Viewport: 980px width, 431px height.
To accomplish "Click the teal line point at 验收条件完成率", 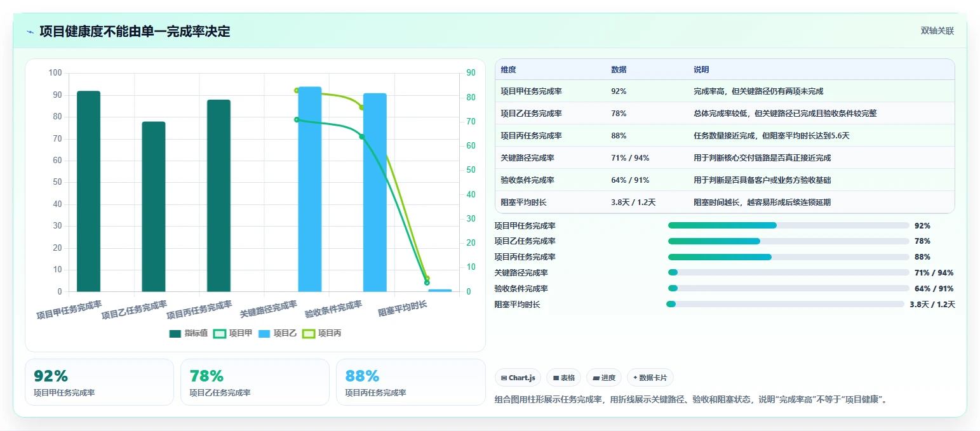I will click(x=362, y=136).
